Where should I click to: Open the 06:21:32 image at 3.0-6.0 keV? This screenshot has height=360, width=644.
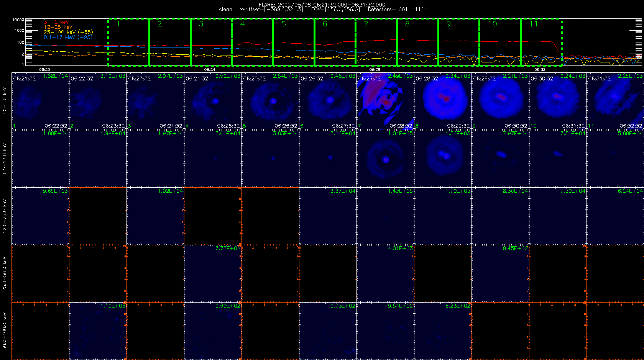coord(40,101)
